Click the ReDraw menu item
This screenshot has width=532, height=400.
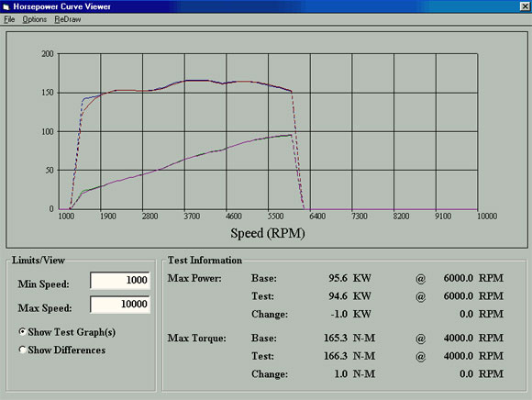tap(68, 19)
